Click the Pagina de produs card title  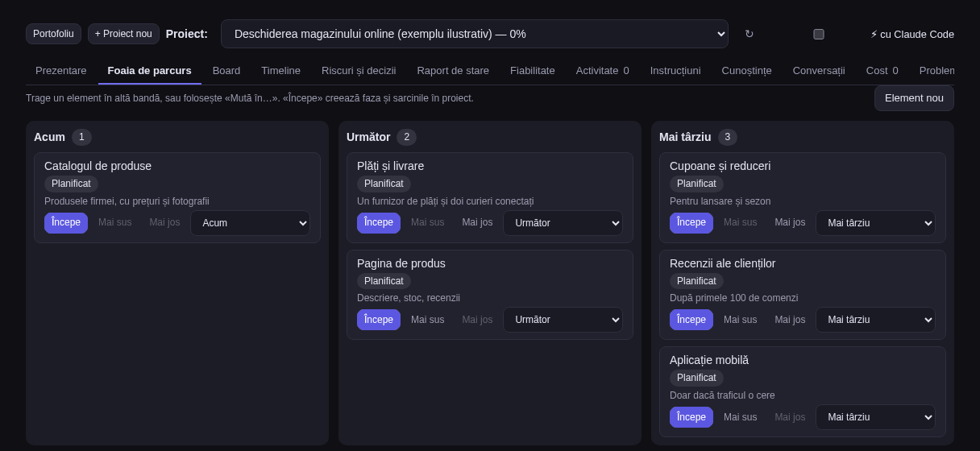click(x=401, y=263)
